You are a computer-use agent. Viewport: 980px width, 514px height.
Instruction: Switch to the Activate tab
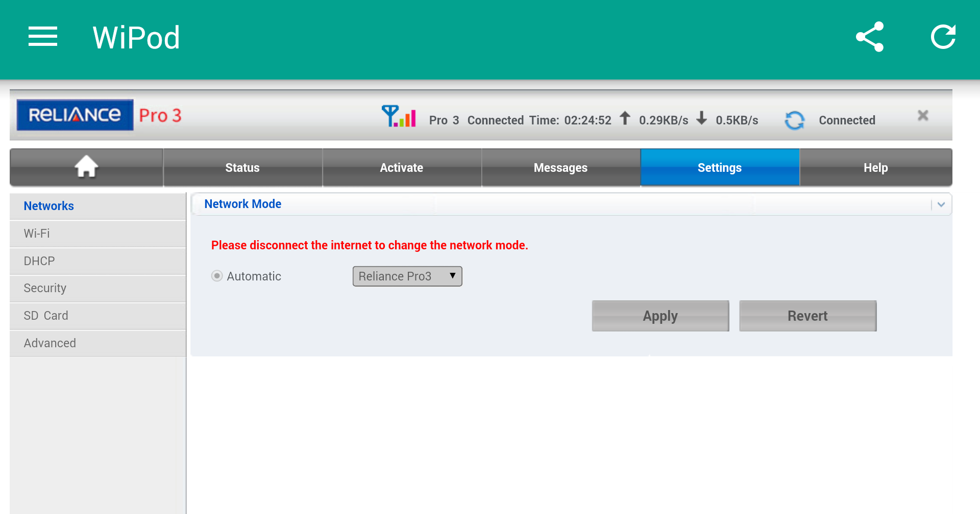[x=402, y=167]
